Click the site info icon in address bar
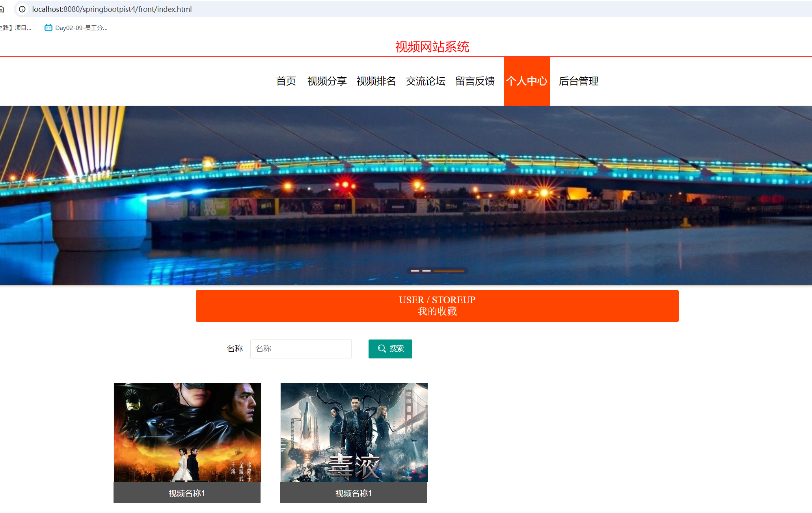This screenshot has height=513, width=812. (x=22, y=9)
